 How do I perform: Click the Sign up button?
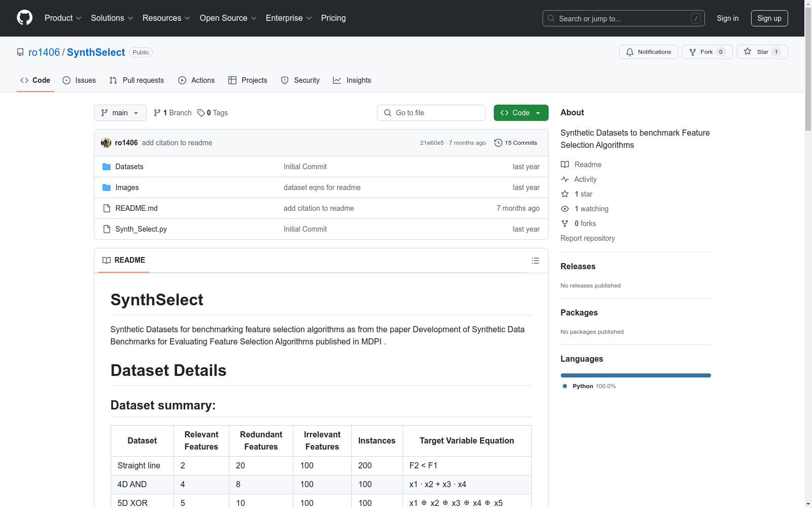[769, 18]
